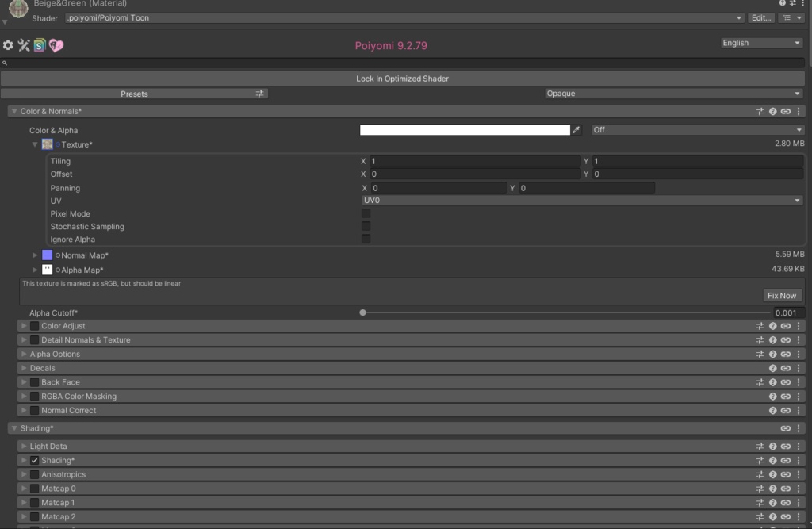This screenshot has height=529, width=812.
Task: Click the Panning X input field
Action: point(439,188)
